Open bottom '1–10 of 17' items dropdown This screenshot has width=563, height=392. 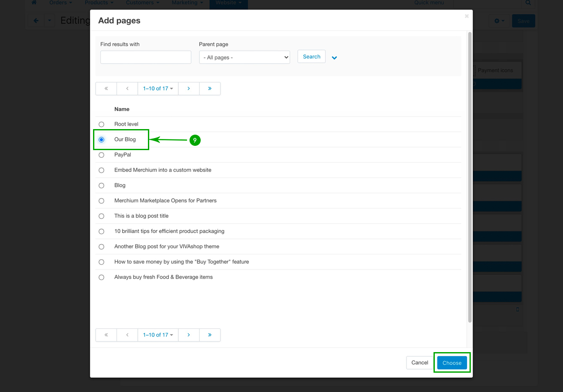(x=158, y=335)
